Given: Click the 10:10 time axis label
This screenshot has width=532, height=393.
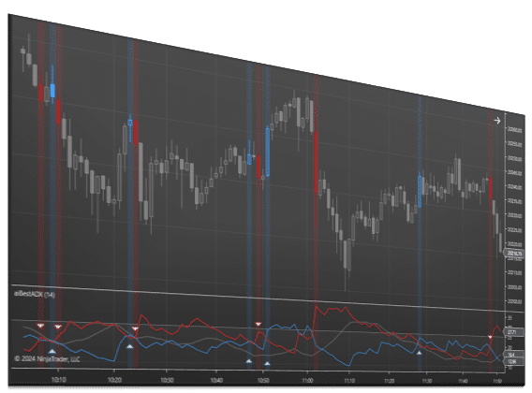Looking at the screenshot, I should coord(58,380).
